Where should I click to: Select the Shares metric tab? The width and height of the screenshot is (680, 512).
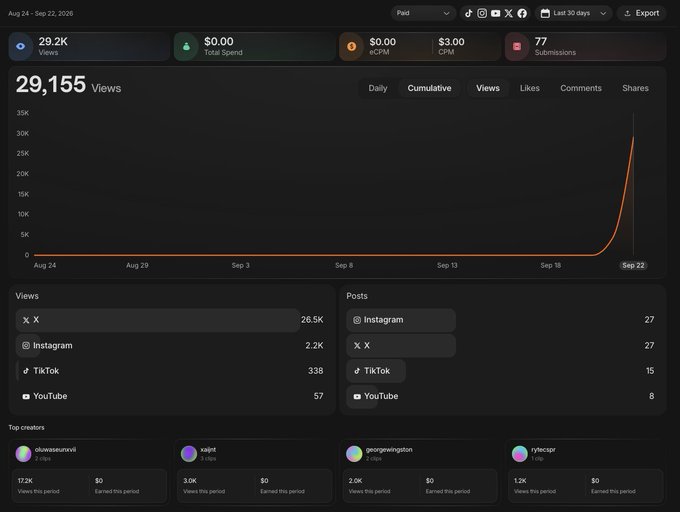[x=635, y=88]
